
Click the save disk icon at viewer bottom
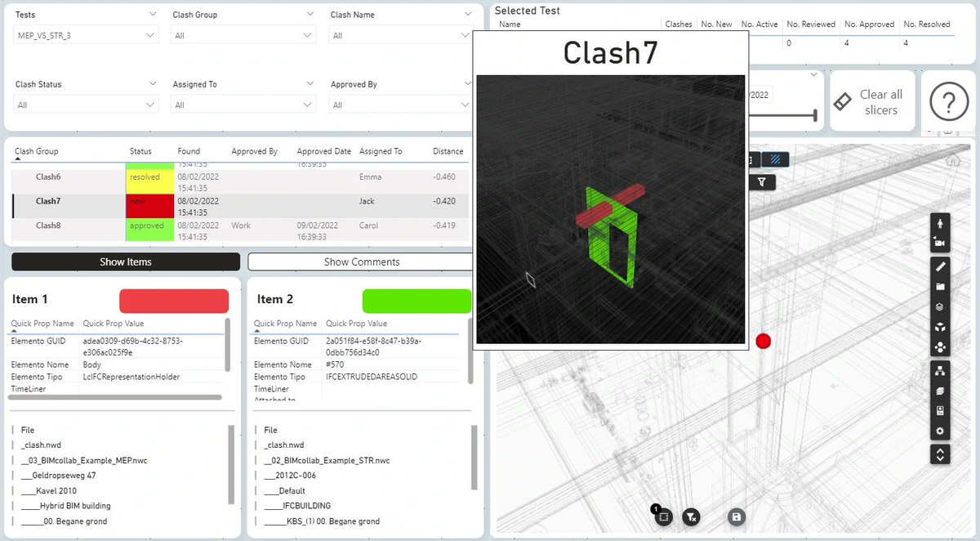[x=737, y=516]
